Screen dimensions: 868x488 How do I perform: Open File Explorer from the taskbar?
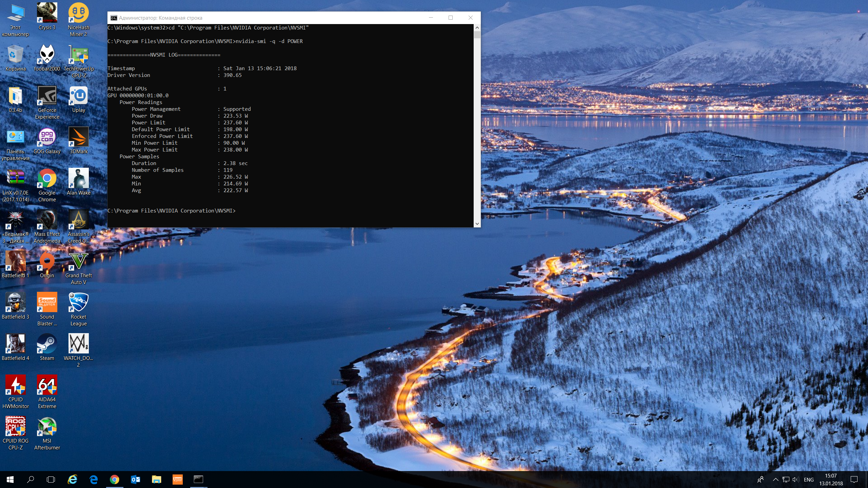click(x=156, y=479)
